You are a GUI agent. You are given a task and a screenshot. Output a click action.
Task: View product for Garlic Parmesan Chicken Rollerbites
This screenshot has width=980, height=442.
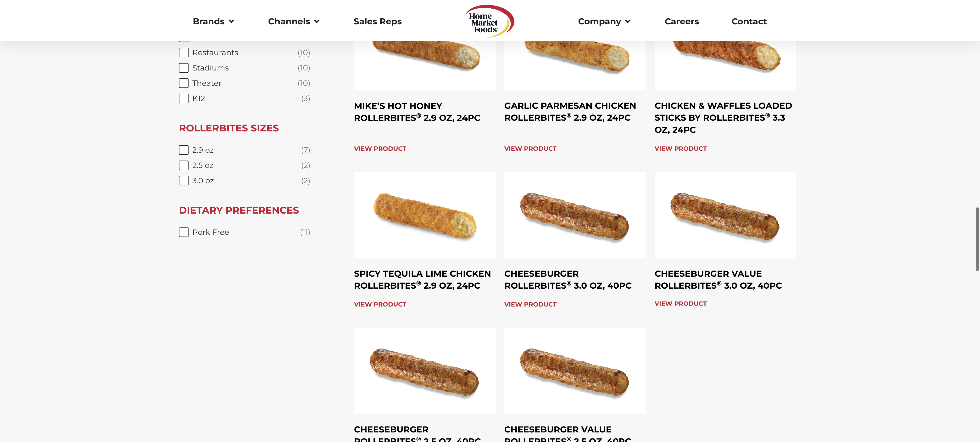click(x=530, y=149)
